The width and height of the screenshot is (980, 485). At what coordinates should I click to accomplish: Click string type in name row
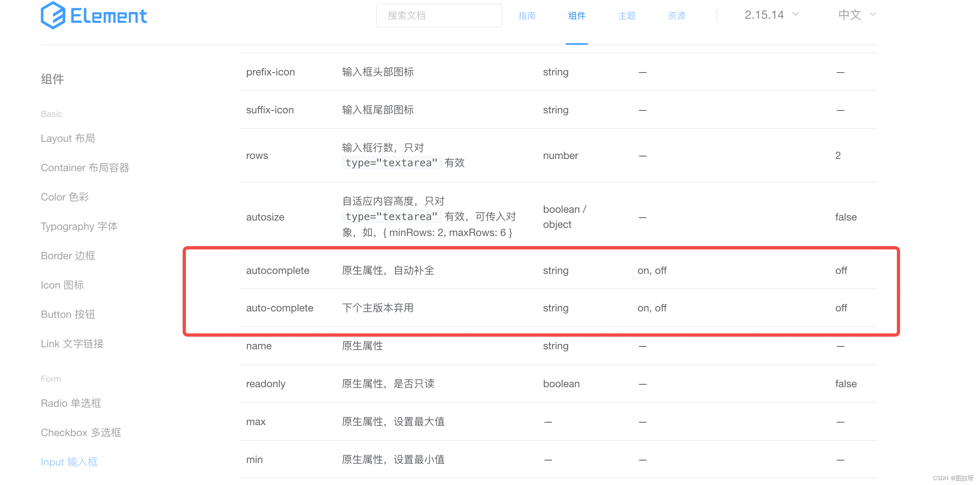(556, 346)
